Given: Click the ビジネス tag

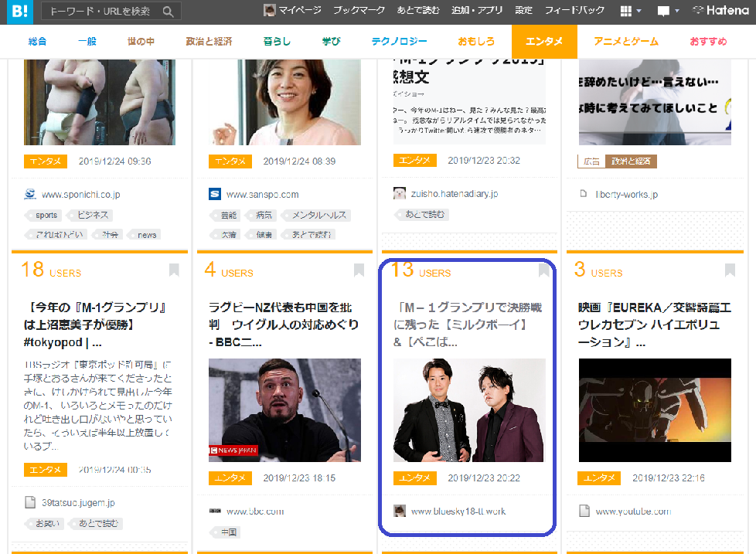Looking at the screenshot, I should pos(90,216).
